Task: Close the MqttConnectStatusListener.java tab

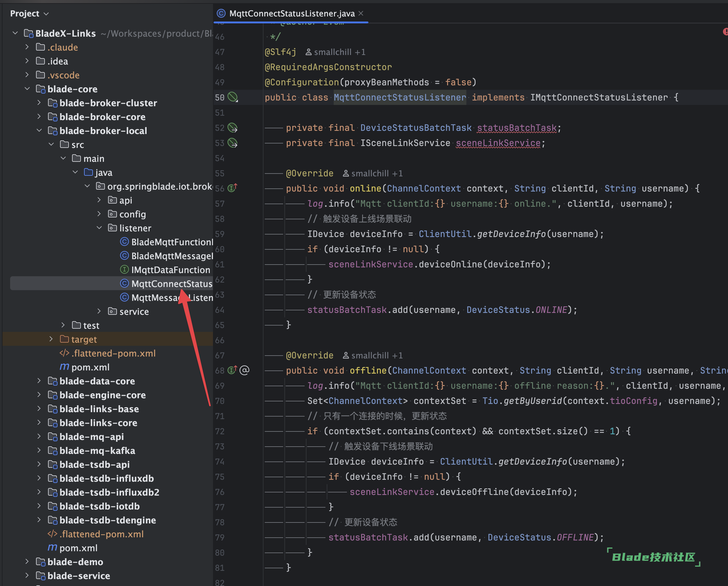Action: [361, 13]
